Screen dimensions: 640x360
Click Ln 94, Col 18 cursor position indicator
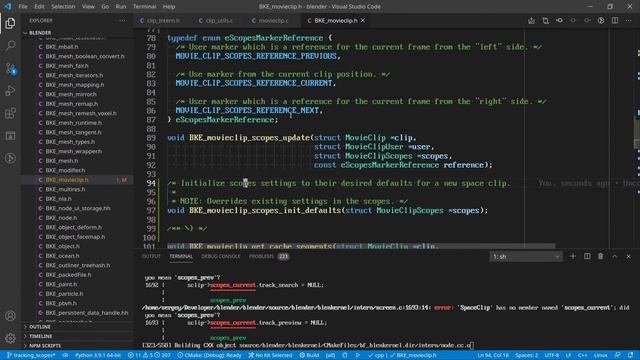pos(493,355)
